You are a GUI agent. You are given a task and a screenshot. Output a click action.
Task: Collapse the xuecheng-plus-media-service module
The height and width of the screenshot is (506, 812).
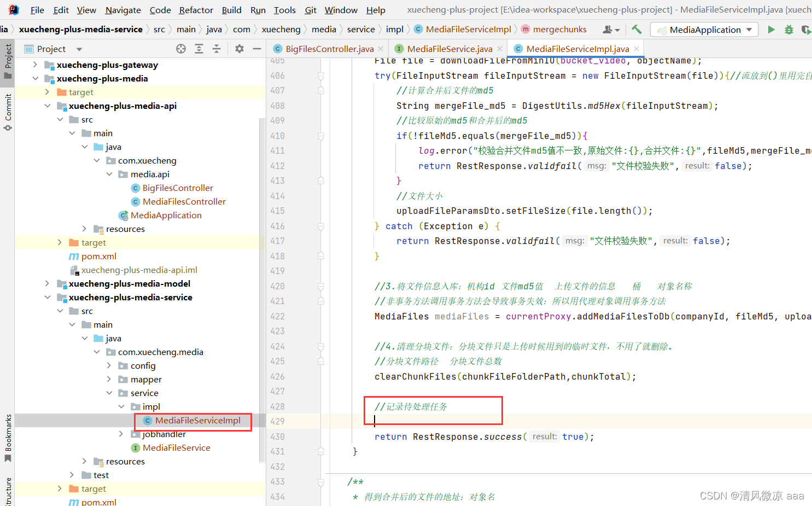point(47,297)
